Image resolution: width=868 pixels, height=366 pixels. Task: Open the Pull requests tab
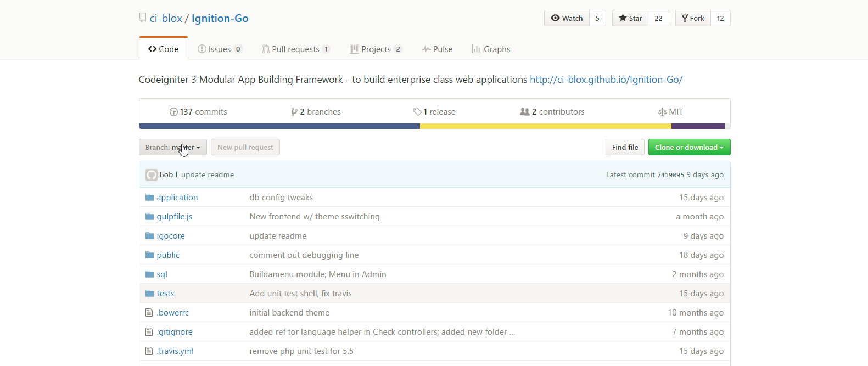[x=296, y=49]
